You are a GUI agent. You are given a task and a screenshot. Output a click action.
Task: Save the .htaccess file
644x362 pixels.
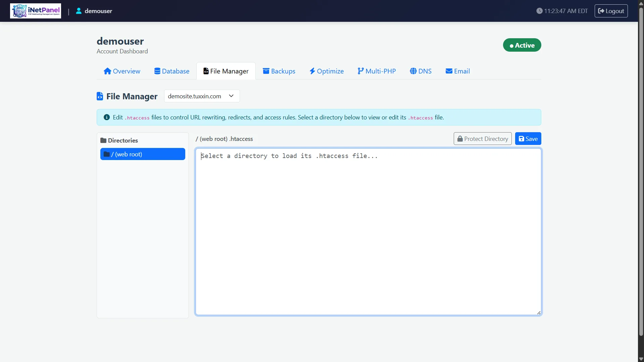528,139
